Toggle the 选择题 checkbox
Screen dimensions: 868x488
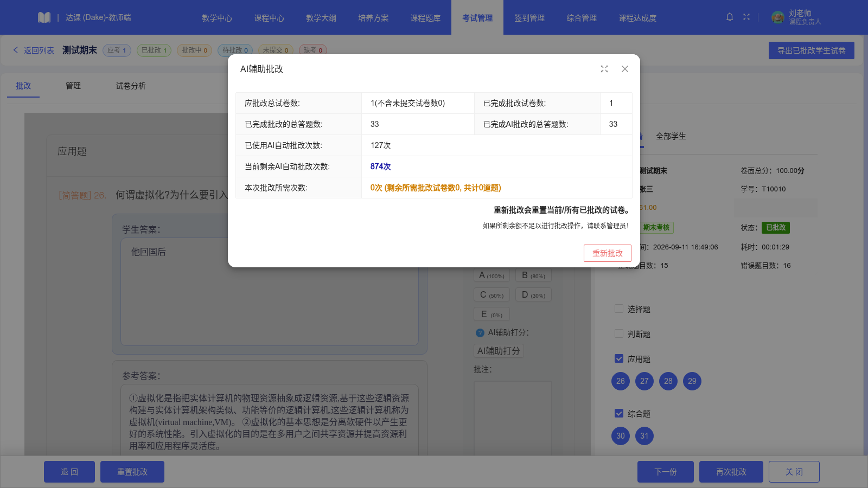(619, 309)
